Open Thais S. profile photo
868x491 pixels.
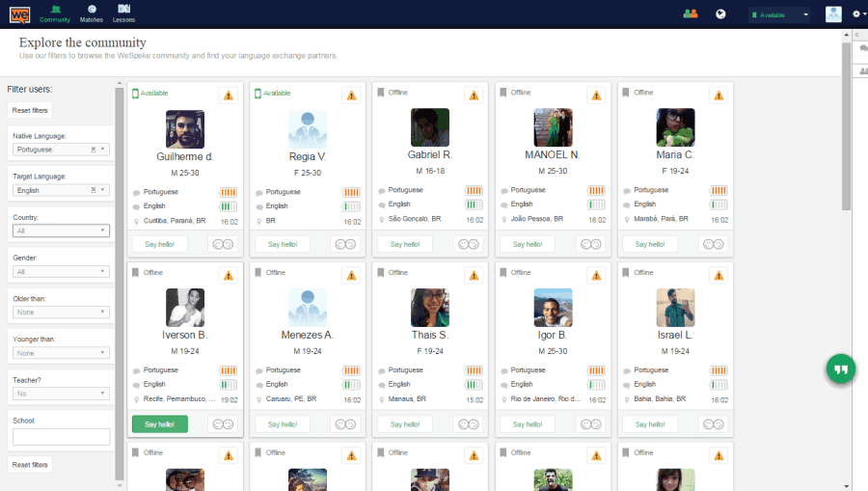coord(430,307)
